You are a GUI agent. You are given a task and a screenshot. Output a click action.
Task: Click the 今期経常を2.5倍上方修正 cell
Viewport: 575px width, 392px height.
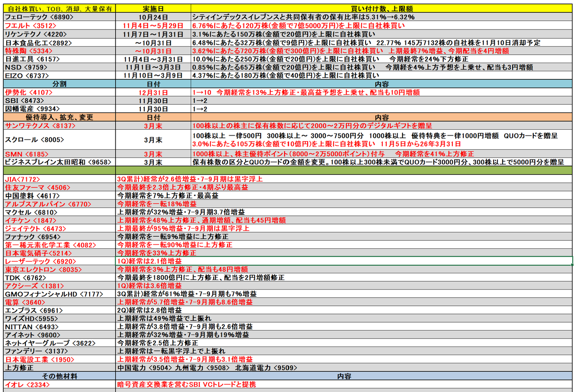345,343
